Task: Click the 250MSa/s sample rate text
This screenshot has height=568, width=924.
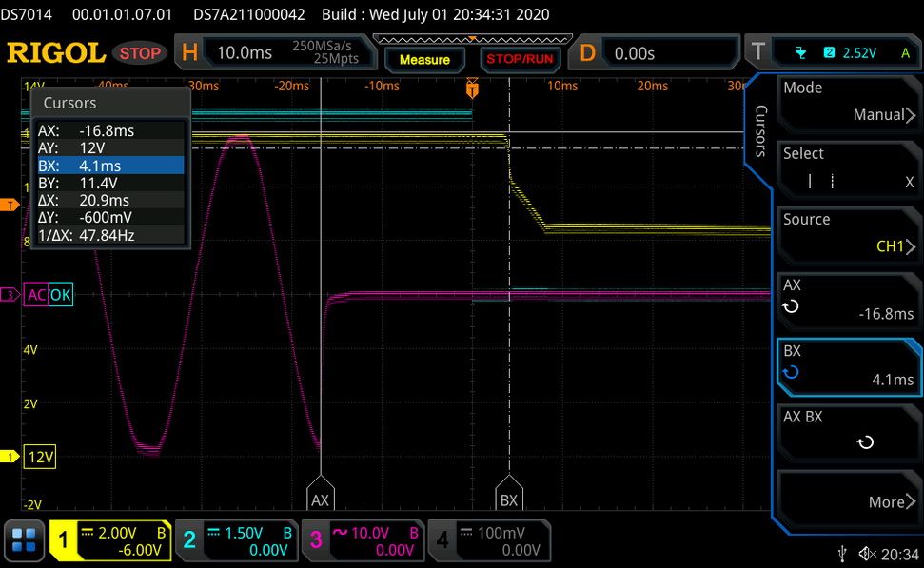Action: tap(322, 46)
